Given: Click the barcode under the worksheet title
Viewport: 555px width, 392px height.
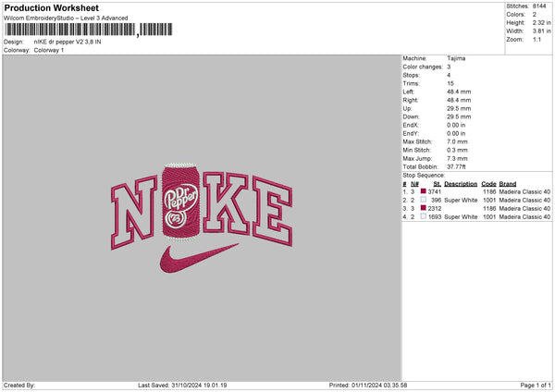Looking at the screenshot, I should click(88, 30).
